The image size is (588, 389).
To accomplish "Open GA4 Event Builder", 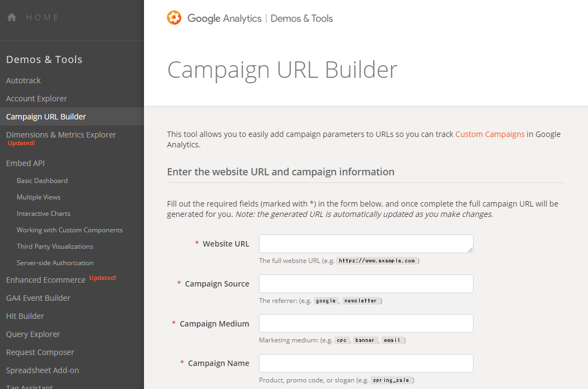I will (x=38, y=298).
